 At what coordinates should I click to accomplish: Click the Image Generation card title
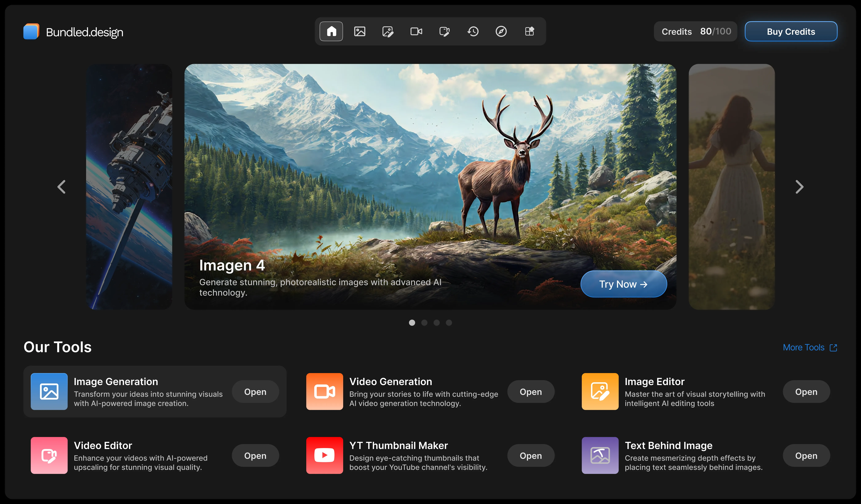point(116,381)
